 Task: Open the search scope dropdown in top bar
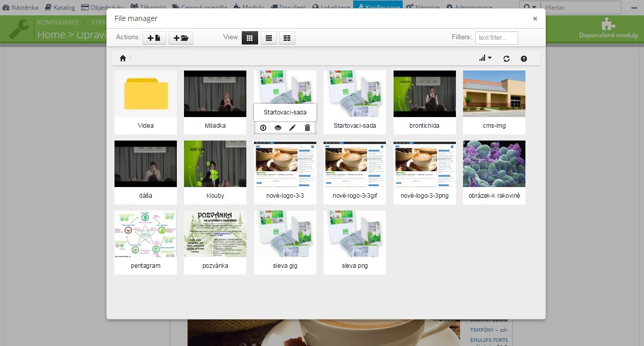coord(530,7)
